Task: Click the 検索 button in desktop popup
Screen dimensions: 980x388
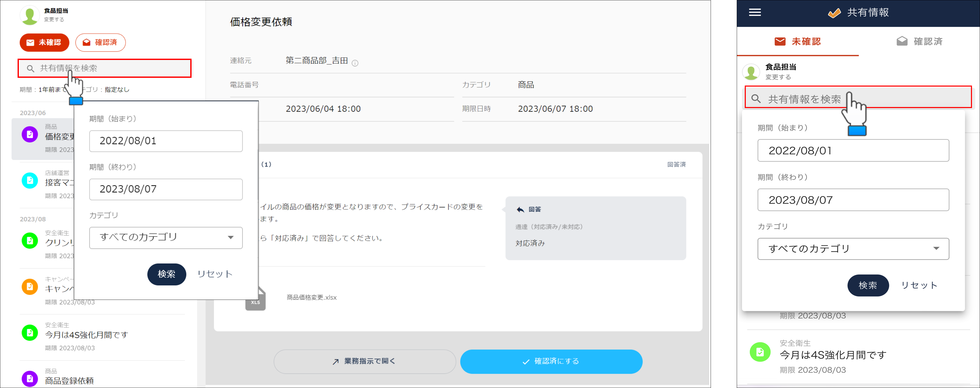Action: click(167, 274)
